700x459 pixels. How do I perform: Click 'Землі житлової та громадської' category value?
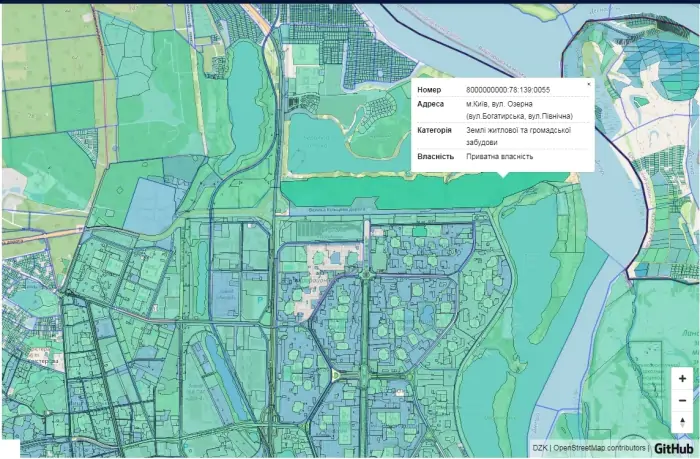[518, 130]
